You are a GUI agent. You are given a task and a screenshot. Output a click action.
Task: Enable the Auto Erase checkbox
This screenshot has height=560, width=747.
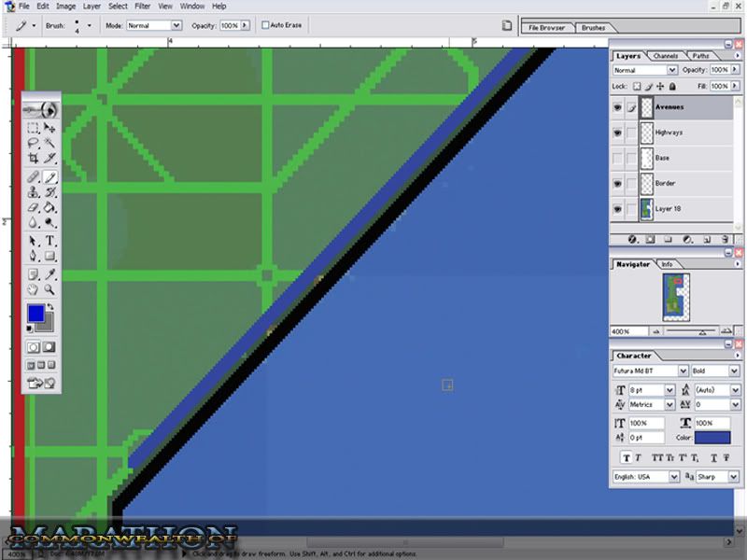point(266,25)
